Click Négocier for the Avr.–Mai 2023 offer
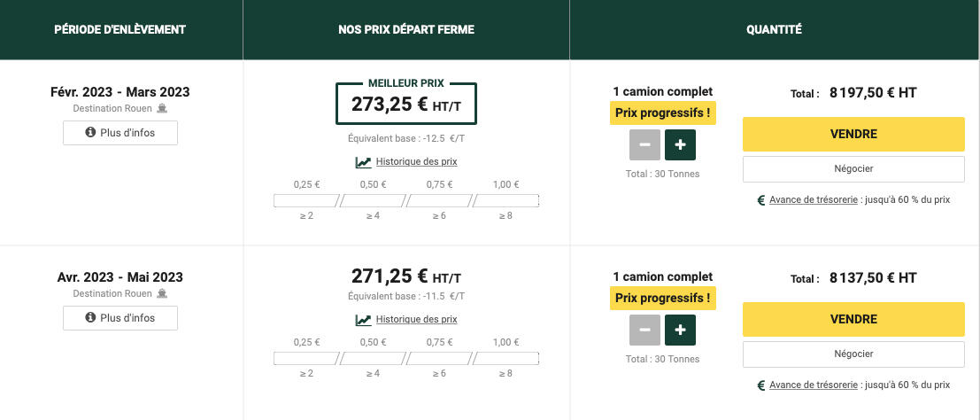The height and width of the screenshot is (420, 980). (853, 354)
